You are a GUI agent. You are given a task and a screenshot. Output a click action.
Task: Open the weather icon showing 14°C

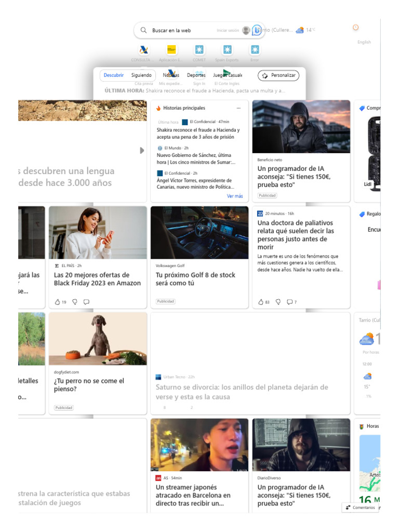point(300,30)
